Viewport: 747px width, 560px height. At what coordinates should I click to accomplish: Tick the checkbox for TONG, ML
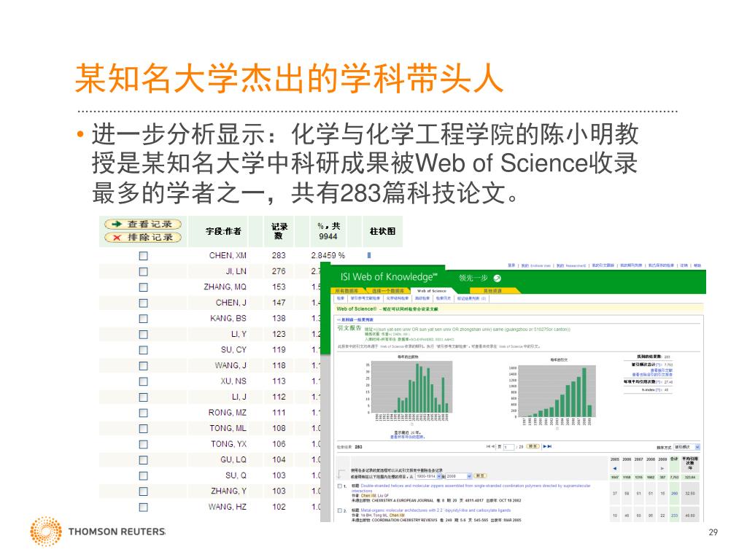tap(143, 429)
